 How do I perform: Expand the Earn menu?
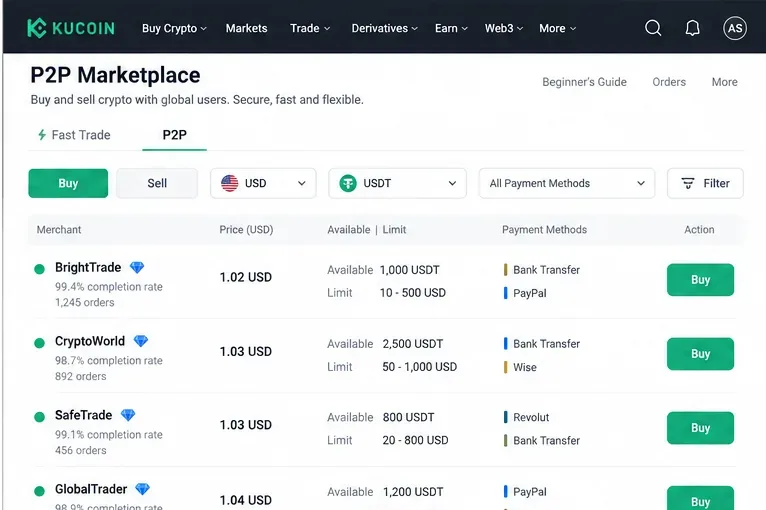tap(451, 28)
